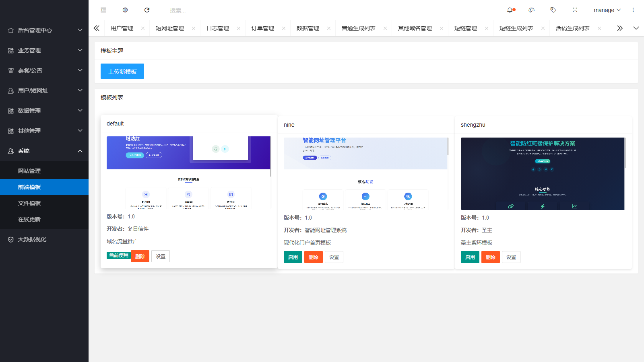The image size is (644, 362).
Task: Open the vertical dots menu icon
Action: [x=634, y=10]
